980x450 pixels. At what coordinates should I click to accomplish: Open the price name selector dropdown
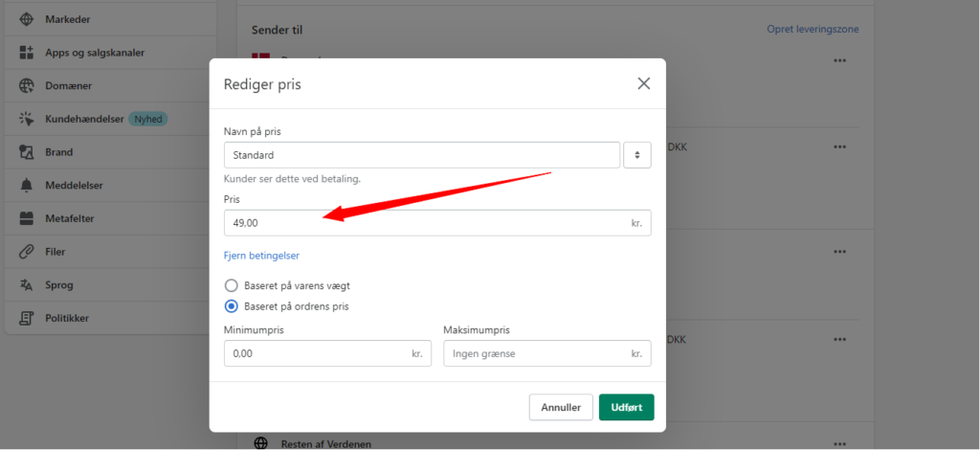click(637, 155)
